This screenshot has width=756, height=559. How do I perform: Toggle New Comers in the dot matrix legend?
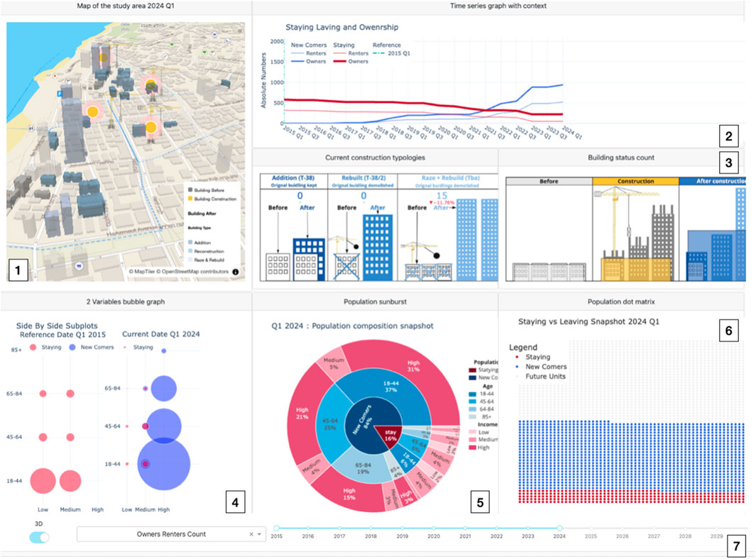[x=541, y=367]
